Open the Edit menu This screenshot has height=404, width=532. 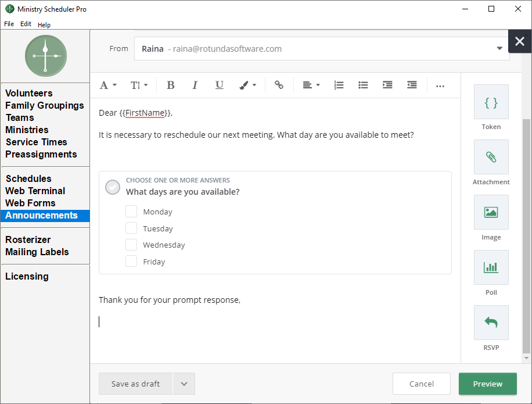pyautogui.click(x=26, y=24)
